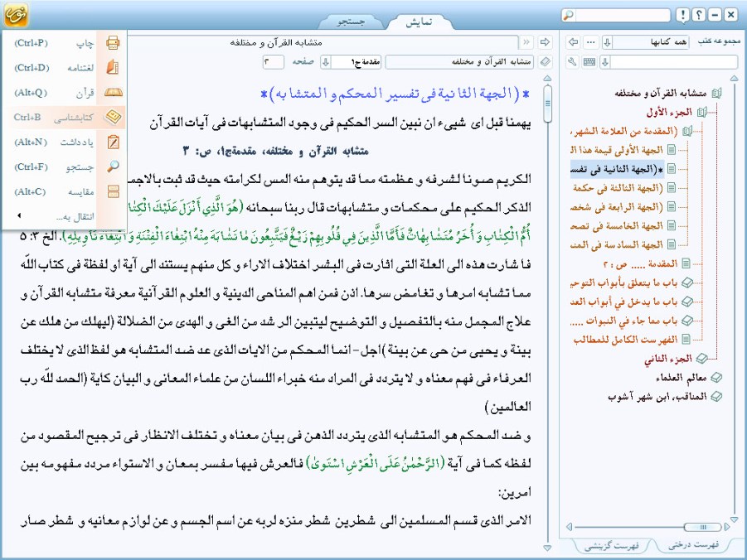This screenshot has width=747, height=560.
Task: Click the top search input field
Action: coord(623,15)
